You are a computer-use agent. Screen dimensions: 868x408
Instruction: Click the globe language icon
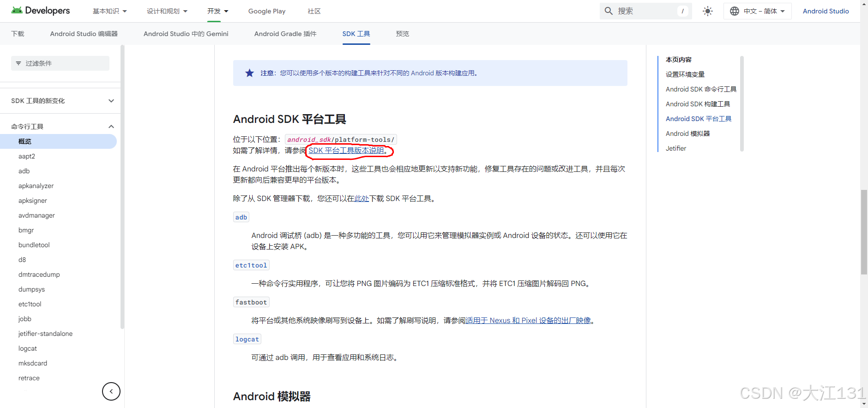(735, 11)
